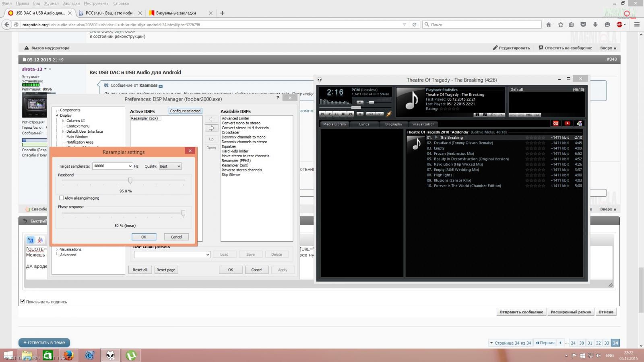Open Firefox home page icon
Screen dimensions: 644x362
[x=549, y=25]
